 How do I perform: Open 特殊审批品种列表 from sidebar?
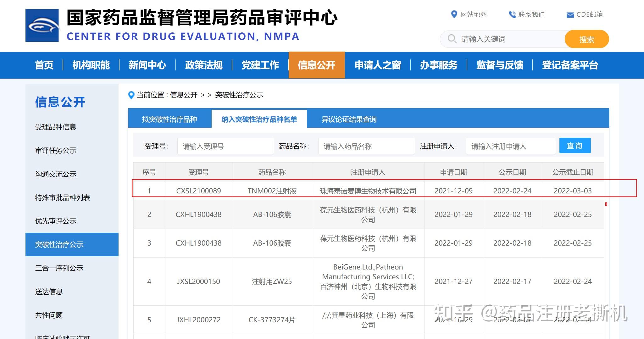coord(62,198)
